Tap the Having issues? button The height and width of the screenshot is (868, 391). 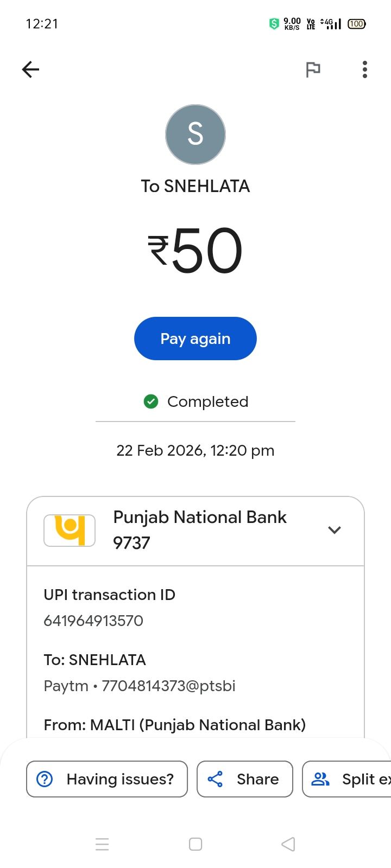click(x=107, y=779)
